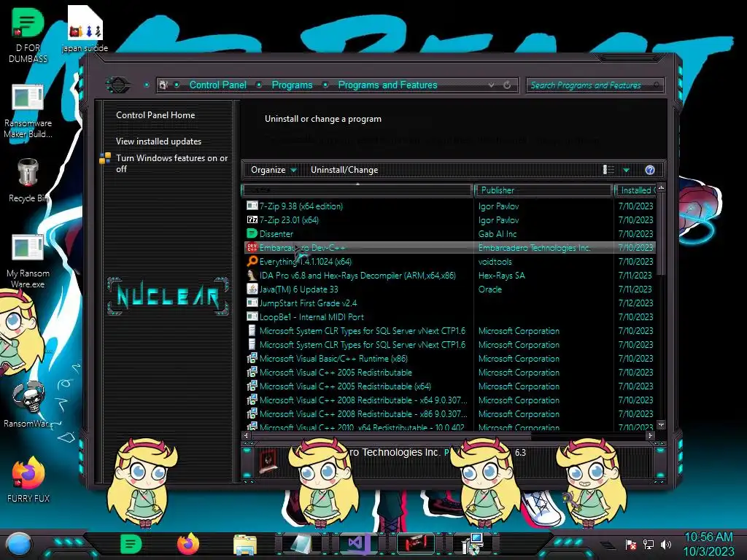This screenshot has height=560, width=747.
Task: Click the Java 6 Update 33 icon
Action: point(252,289)
